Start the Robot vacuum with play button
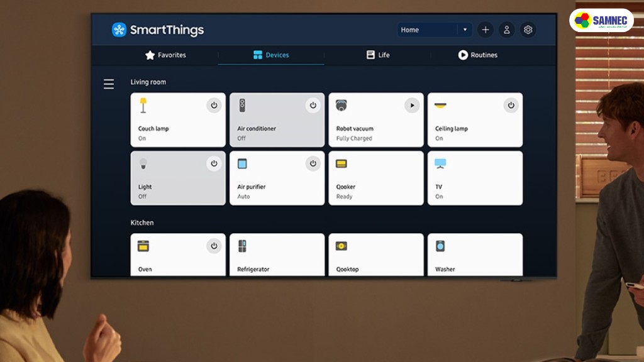The height and width of the screenshot is (362, 644). (412, 106)
